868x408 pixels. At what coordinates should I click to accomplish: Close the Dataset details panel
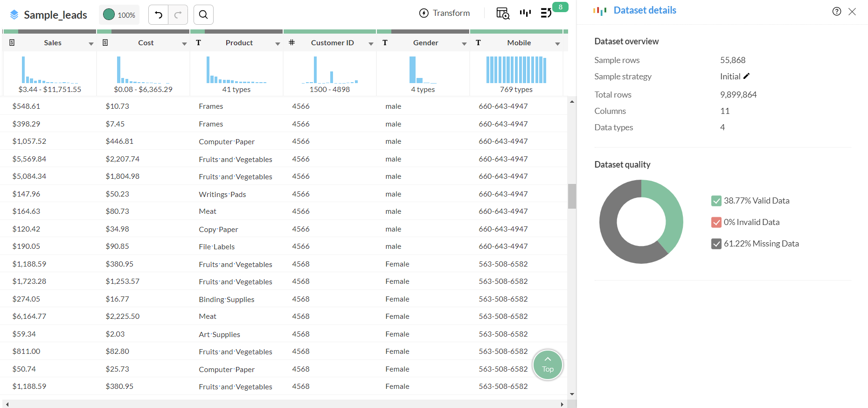(852, 12)
